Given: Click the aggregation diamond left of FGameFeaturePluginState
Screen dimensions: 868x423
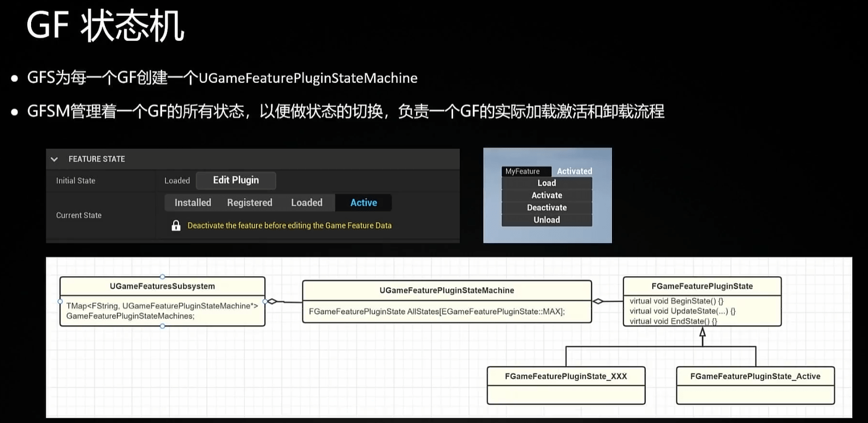Looking at the screenshot, I should tap(598, 301).
